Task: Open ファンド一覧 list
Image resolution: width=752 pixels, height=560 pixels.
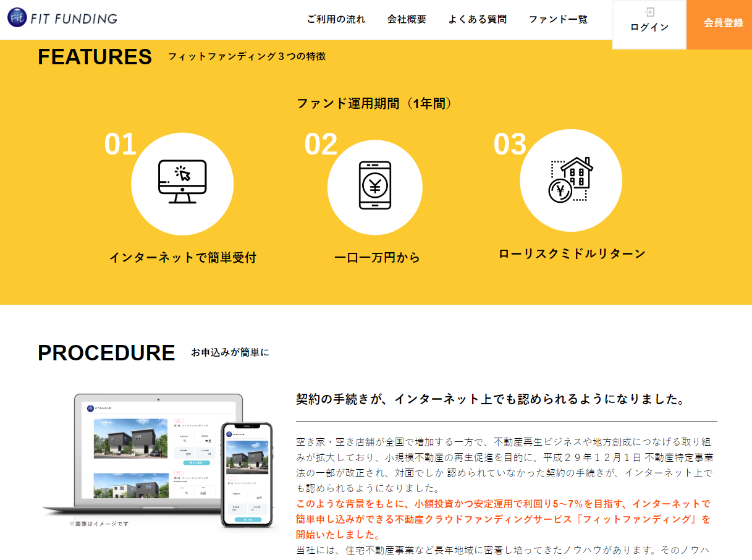Action: tap(558, 19)
